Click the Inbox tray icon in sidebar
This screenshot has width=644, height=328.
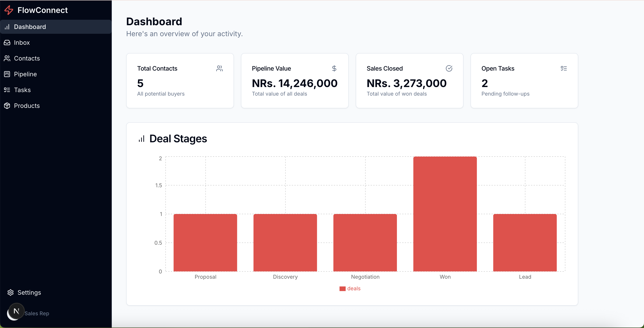[7, 43]
